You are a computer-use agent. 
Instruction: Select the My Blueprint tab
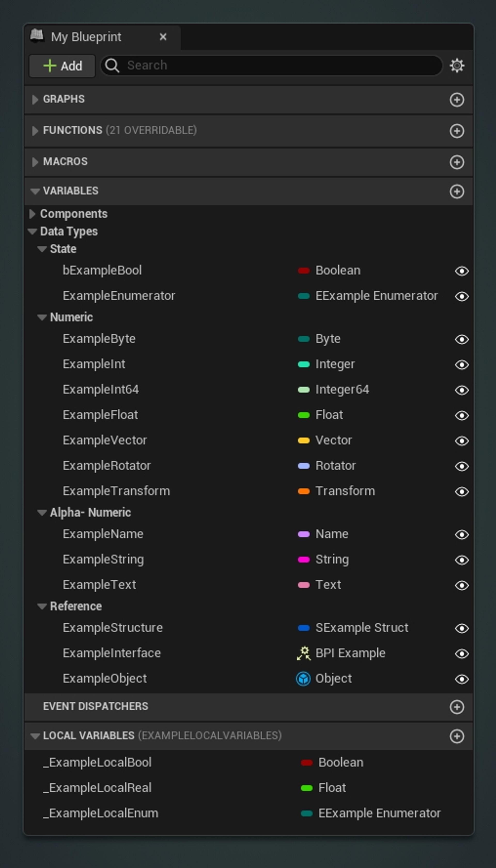[x=85, y=36]
